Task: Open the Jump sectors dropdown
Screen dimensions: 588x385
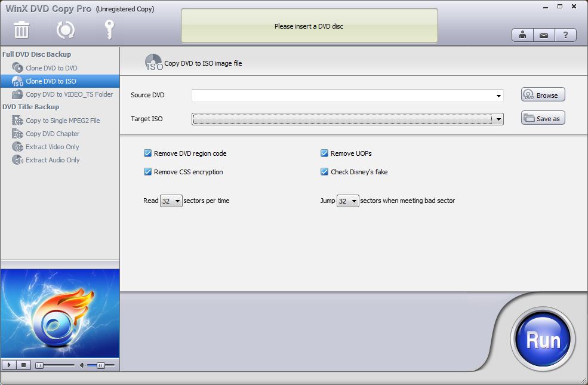Action: click(347, 201)
